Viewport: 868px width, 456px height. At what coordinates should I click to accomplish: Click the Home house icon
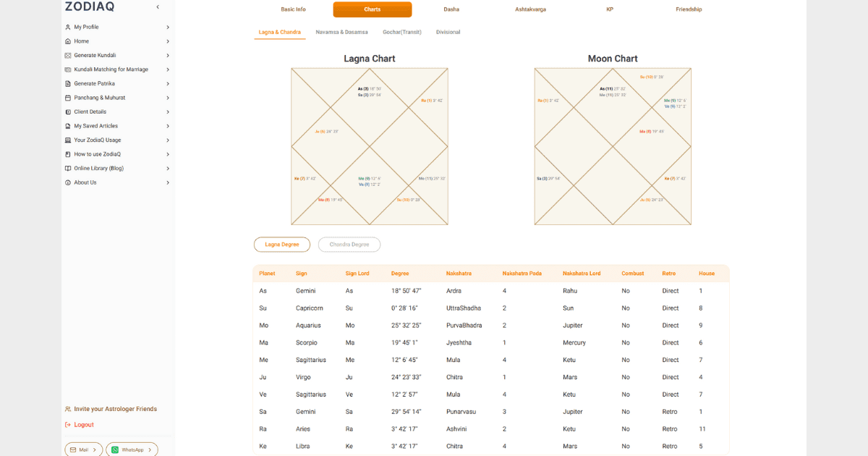[68, 41]
